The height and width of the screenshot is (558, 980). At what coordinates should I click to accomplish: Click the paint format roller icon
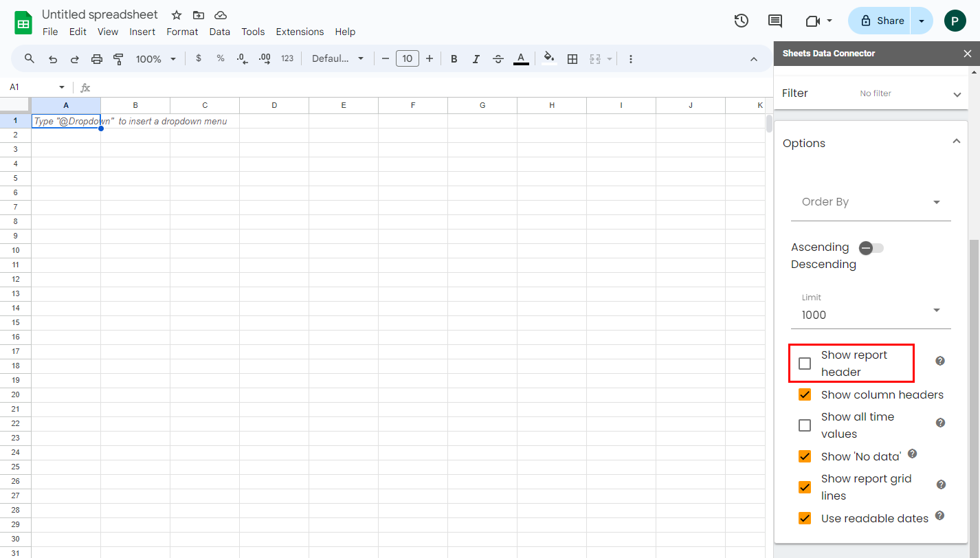click(118, 59)
